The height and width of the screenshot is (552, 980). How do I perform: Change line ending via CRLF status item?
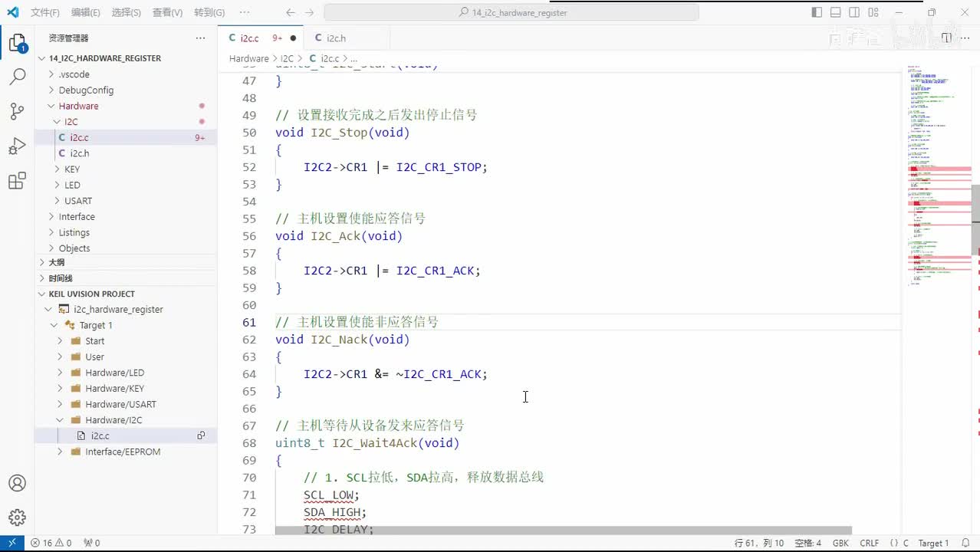pyautogui.click(x=870, y=543)
